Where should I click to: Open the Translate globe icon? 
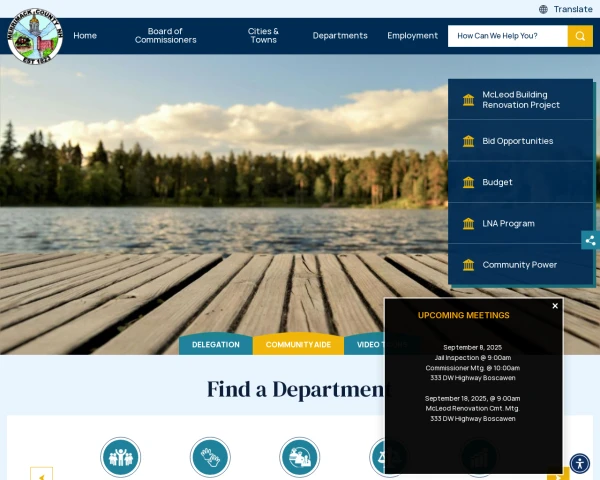point(543,9)
